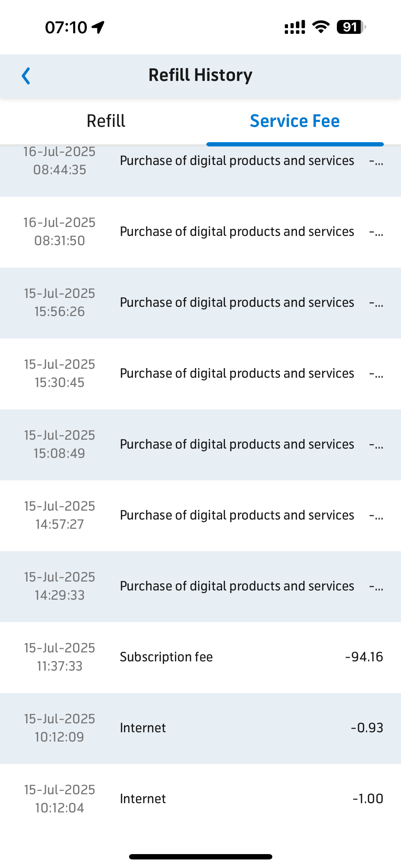Open the 15-Jul-2025 15:08:49 purchase entry
This screenshot has height=868, width=401.
(x=200, y=445)
